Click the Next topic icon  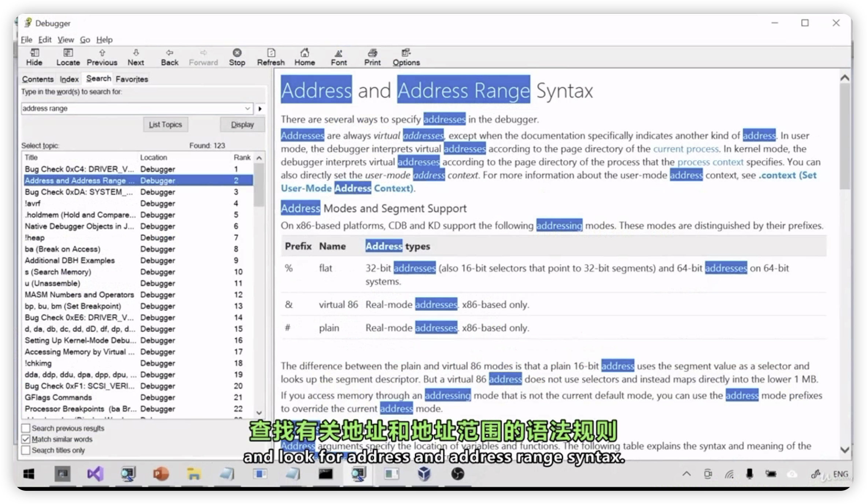tap(136, 57)
